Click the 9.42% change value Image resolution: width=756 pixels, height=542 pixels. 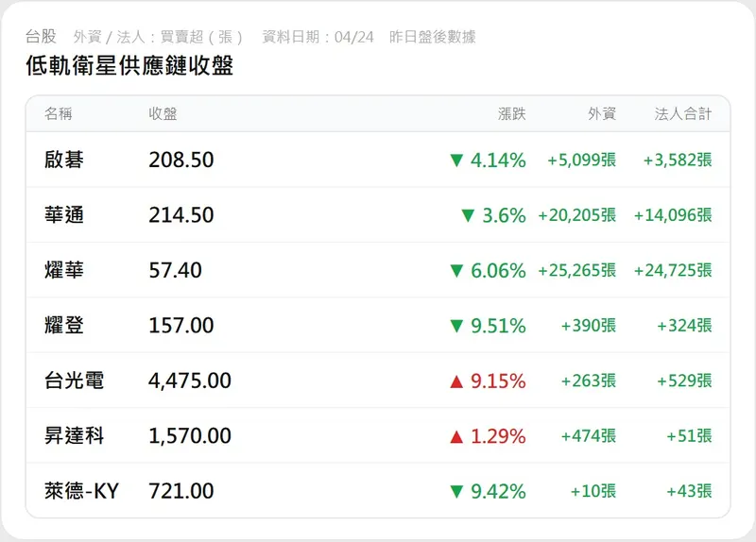498,492
